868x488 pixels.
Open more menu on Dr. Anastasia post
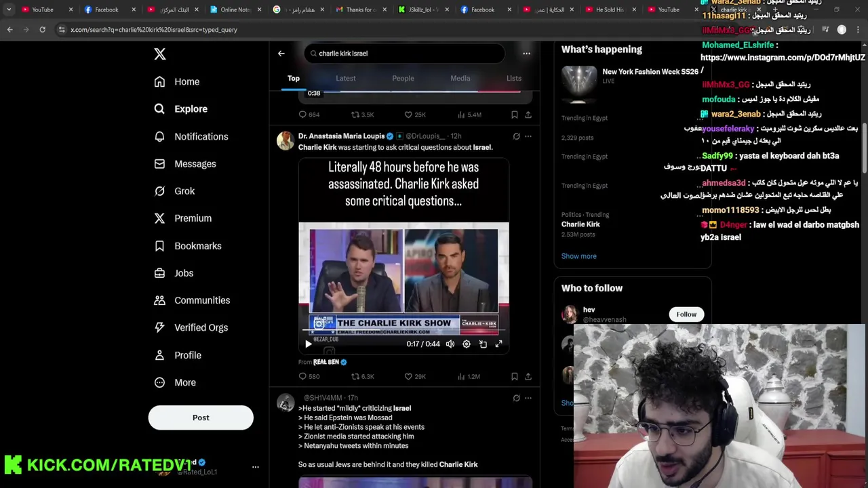(x=528, y=136)
